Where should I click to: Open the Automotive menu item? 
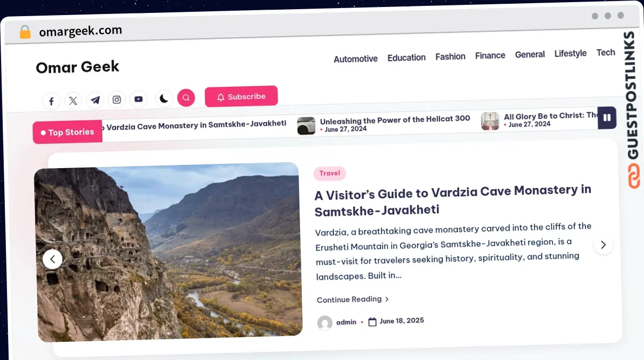tap(356, 59)
